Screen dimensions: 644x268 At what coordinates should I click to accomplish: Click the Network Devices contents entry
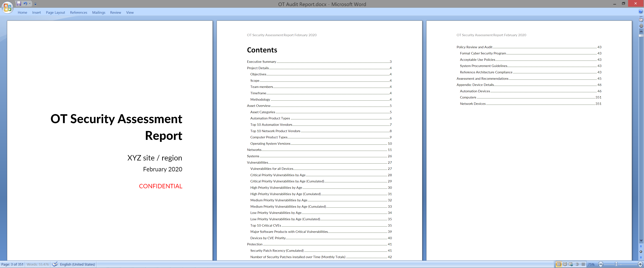[x=531, y=104]
